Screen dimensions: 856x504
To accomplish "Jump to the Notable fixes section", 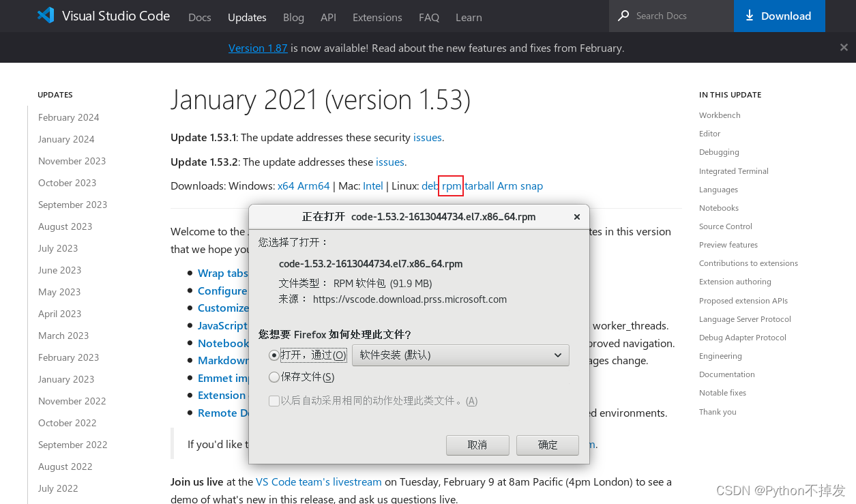I will click(722, 393).
